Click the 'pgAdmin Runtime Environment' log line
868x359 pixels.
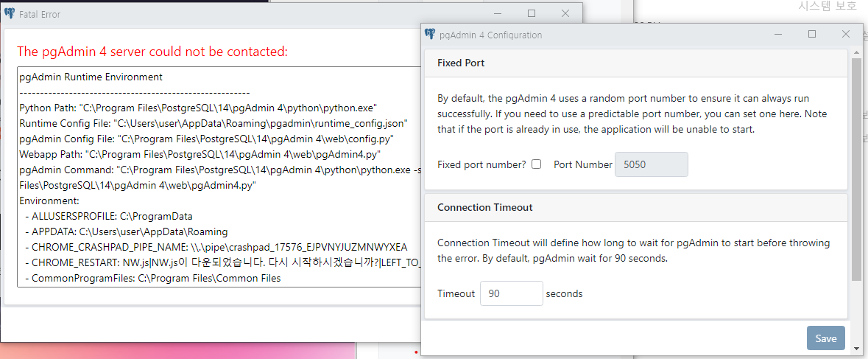point(91,77)
